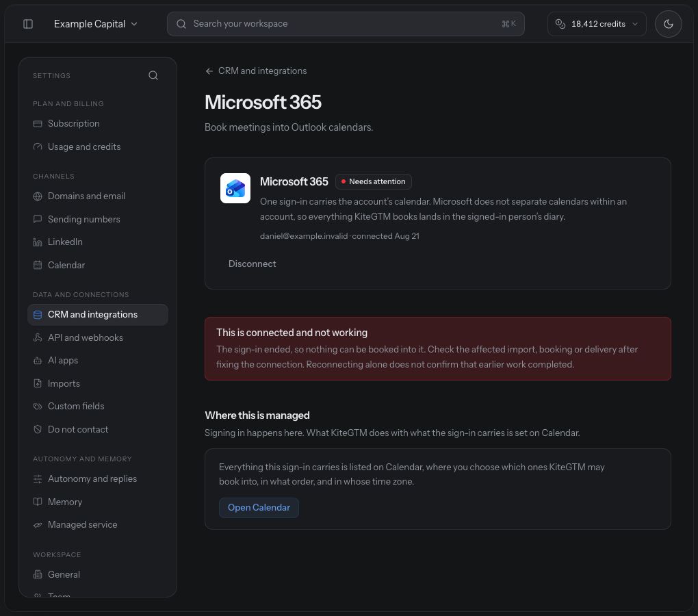Screen dimensions: 698x616
Task: Click the building icon beside General
Action: [38, 575]
